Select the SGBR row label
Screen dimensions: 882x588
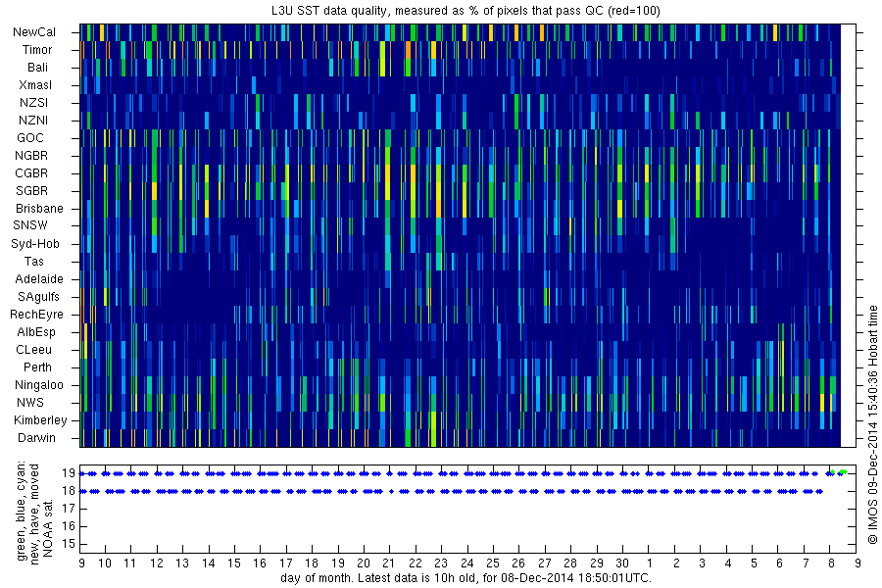[31, 191]
